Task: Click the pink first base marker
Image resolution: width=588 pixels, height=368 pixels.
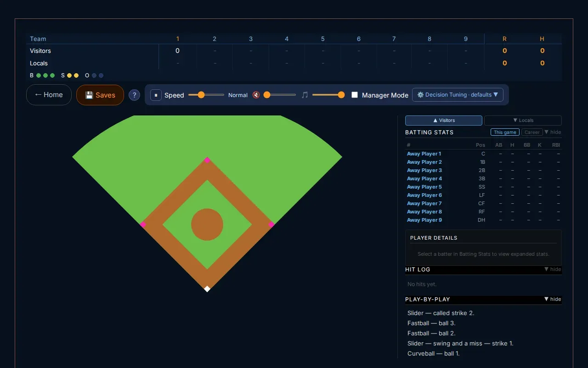Action: [271, 224]
